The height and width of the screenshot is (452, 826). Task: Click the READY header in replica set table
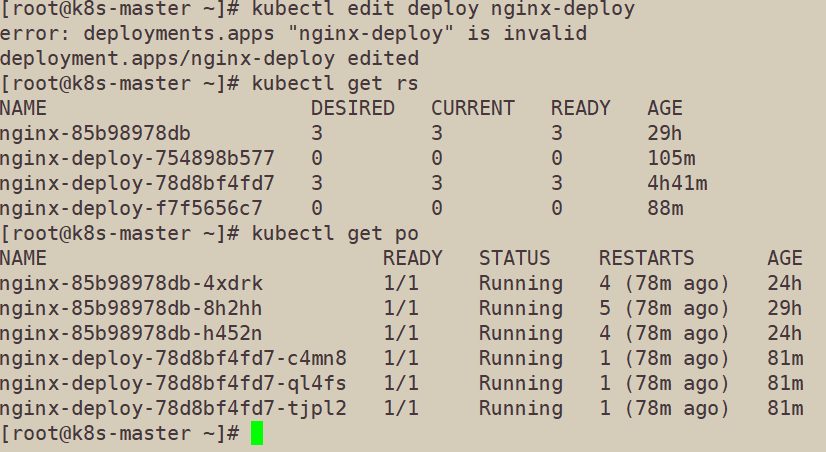tap(581, 109)
